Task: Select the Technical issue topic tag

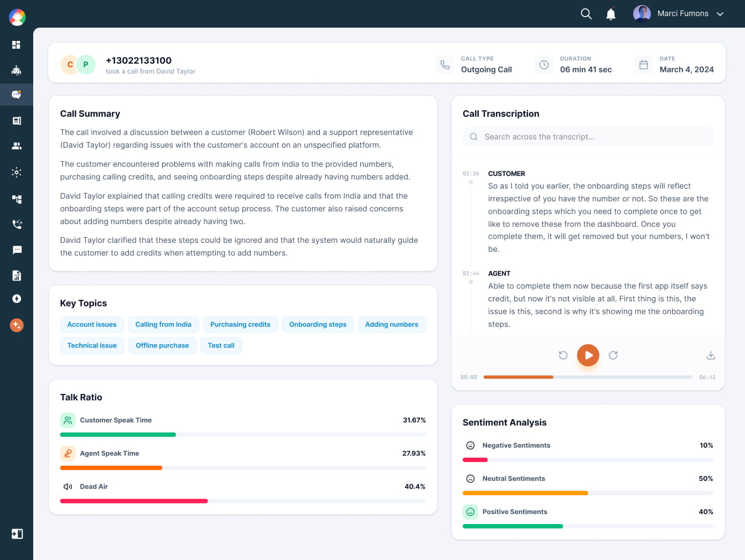Action: tap(92, 345)
